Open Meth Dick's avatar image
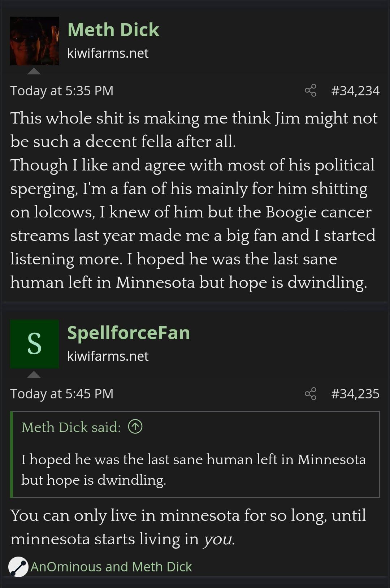This screenshot has height=588, width=390. pos(34,41)
